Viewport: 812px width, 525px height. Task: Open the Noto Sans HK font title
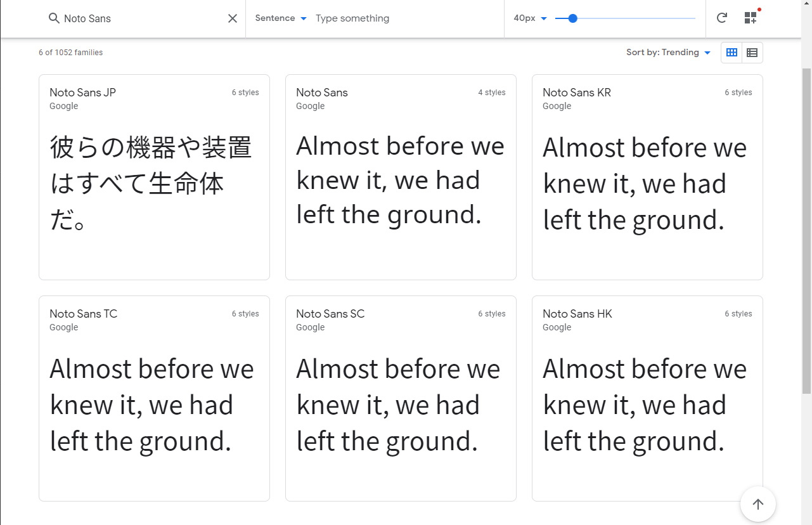577,314
